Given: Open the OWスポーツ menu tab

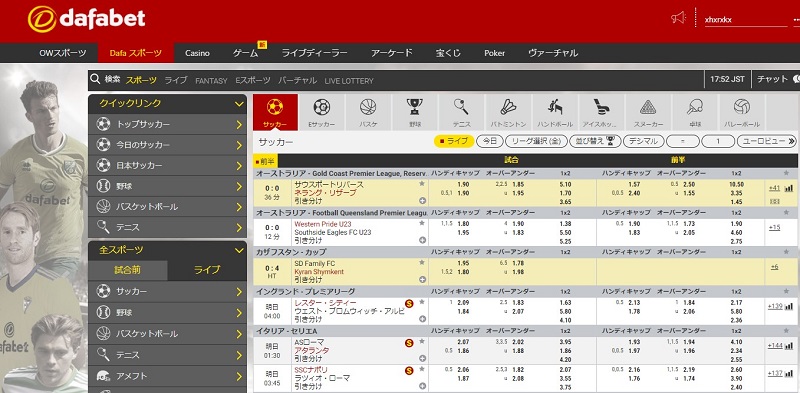Looking at the screenshot, I should click(x=63, y=53).
